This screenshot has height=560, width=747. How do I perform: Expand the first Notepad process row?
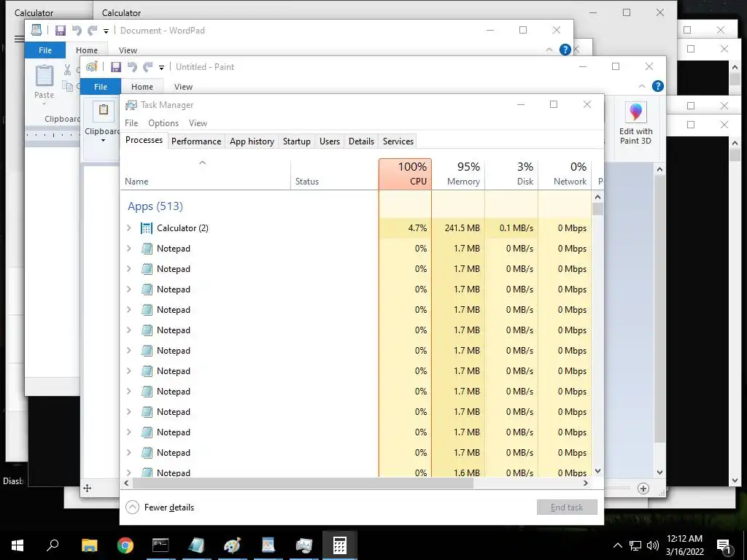(128, 249)
